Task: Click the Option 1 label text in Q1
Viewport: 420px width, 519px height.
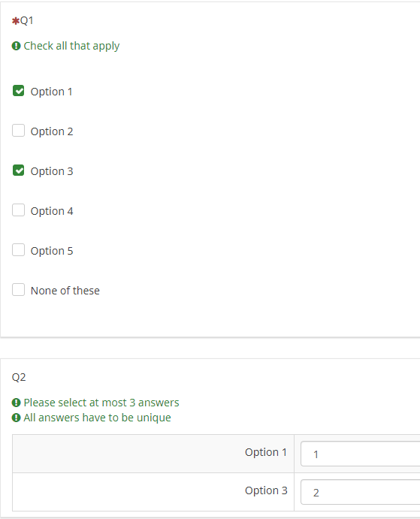Action: pos(51,92)
